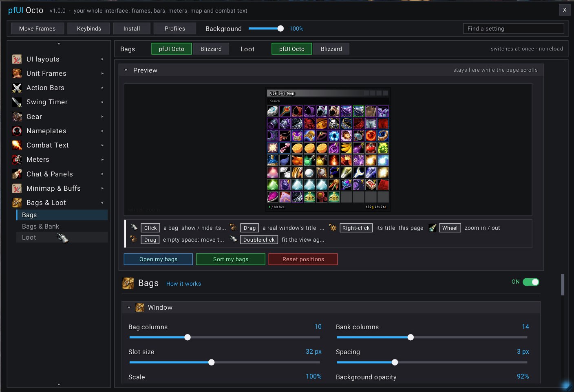Image resolution: width=574 pixels, height=392 pixels.
Task: Click the UI layouts sidebar icon
Action: pos(17,59)
